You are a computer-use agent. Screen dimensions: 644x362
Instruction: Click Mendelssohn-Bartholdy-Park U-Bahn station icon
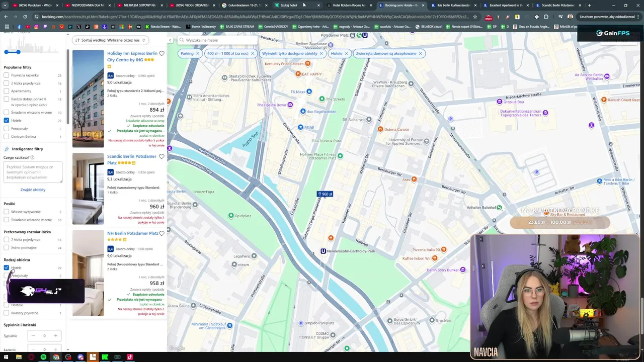(323, 251)
